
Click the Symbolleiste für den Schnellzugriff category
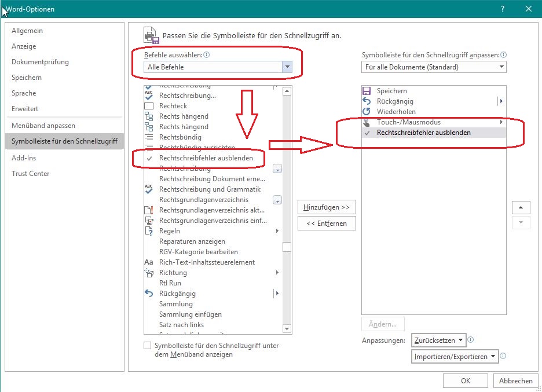(x=64, y=141)
